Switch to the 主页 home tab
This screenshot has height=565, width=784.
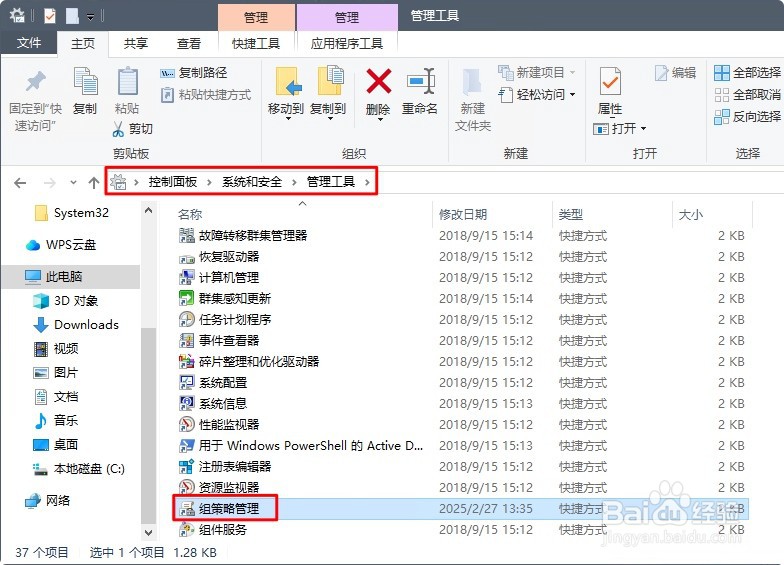coord(83,44)
